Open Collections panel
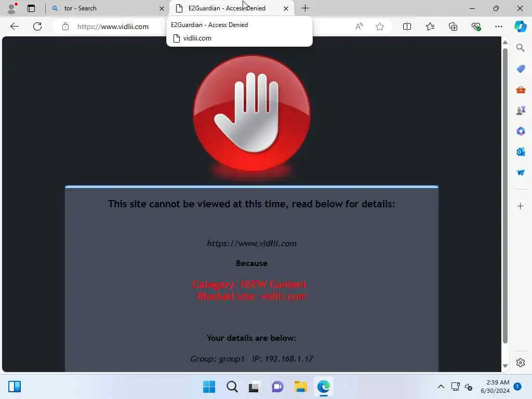Screen dimensions: 532x399 pyautogui.click(x=453, y=26)
